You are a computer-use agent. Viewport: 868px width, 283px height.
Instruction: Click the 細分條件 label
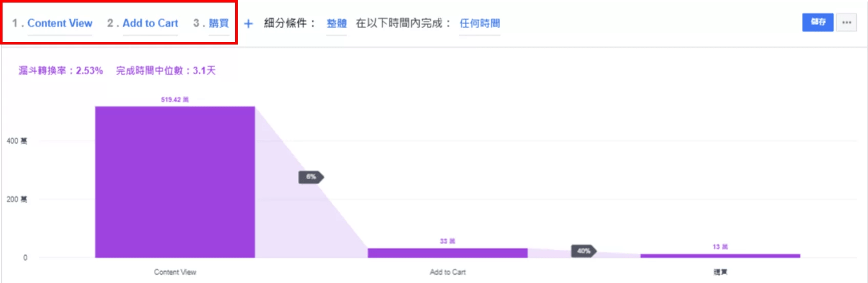pyautogui.click(x=290, y=23)
